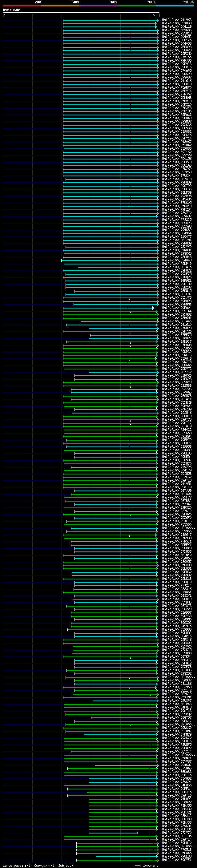Select hit label UniRef100_C6T411

177,399
